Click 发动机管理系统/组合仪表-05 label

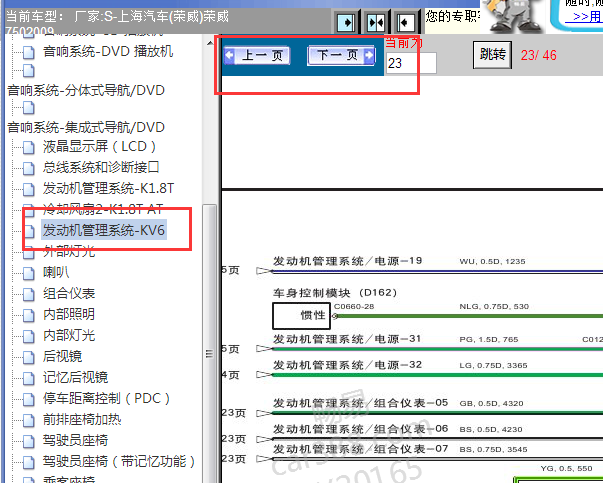(360, 403)
